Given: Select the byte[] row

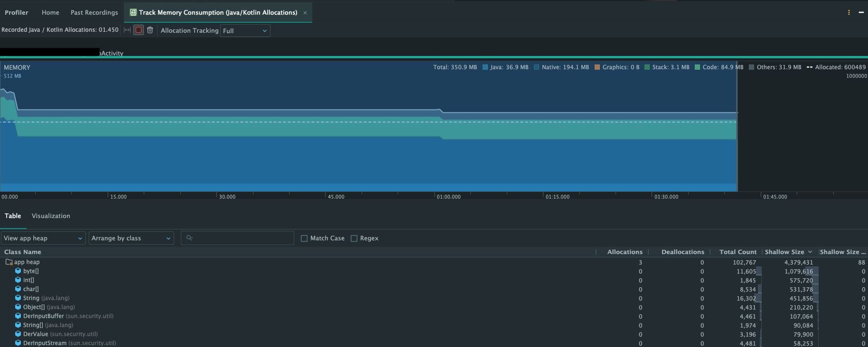Looking at the screenshot, I should pyautogui.click(x=434, y=271).
